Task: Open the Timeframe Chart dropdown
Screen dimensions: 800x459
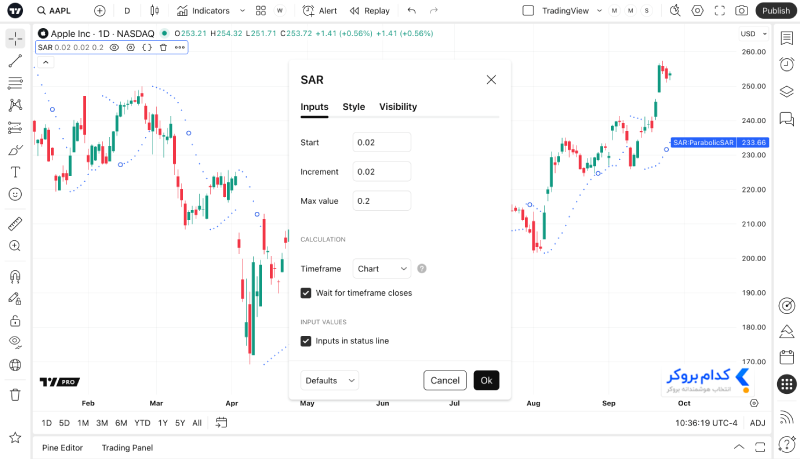Action: 382,269
